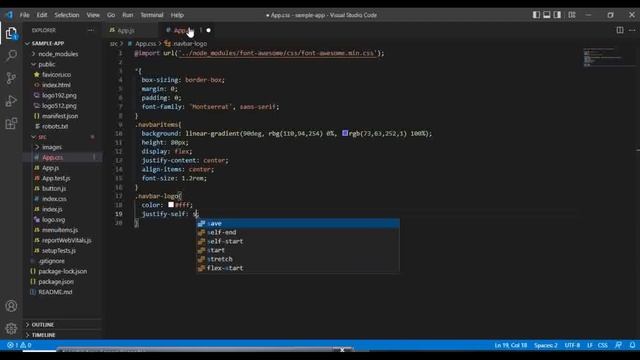Open the Run menu
The width and height of the screenshot is (640, 360).
(128, 15)
